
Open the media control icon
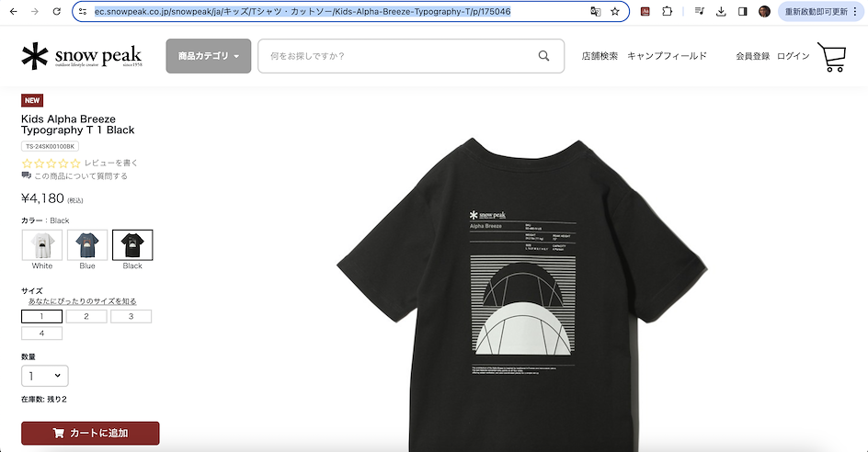(x=699, y=11)
